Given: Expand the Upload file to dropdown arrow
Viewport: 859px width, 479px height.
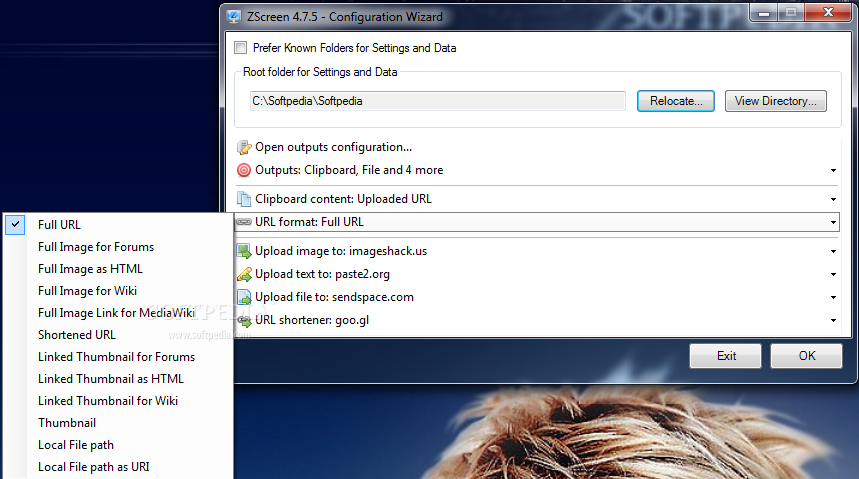Looking at the screenshot, I should (x=833, y=298).
